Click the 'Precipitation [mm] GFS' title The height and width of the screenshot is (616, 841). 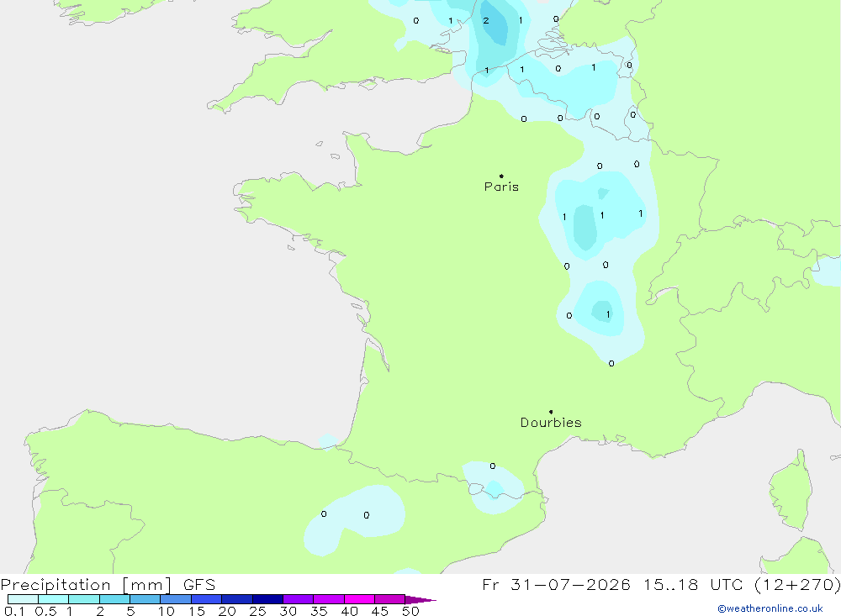click(108, 584)
